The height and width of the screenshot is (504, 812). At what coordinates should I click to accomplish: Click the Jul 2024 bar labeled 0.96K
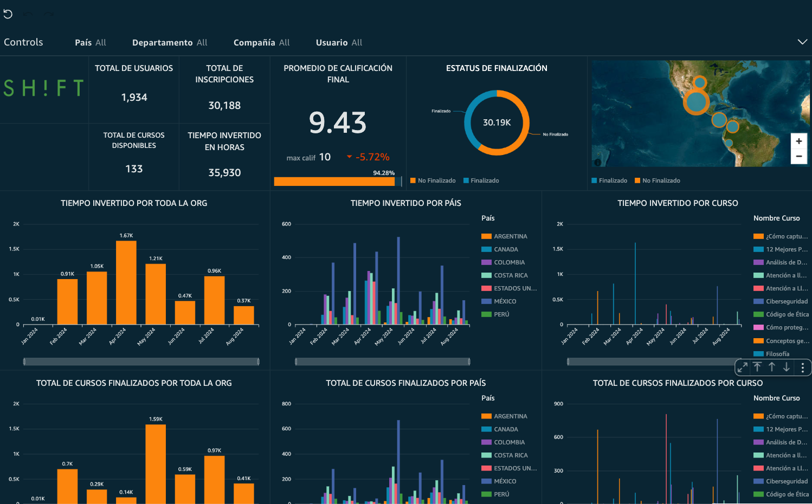click(215, 300)
